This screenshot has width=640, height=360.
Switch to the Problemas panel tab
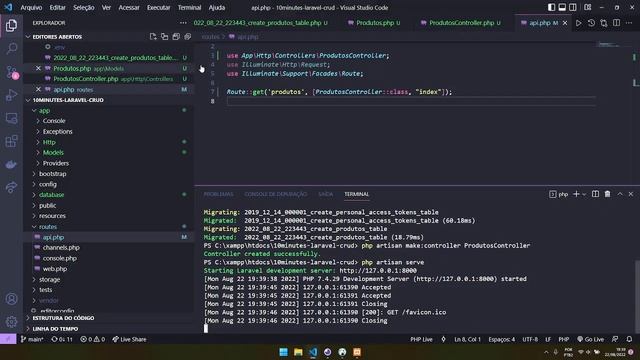(x=219, y=194)
